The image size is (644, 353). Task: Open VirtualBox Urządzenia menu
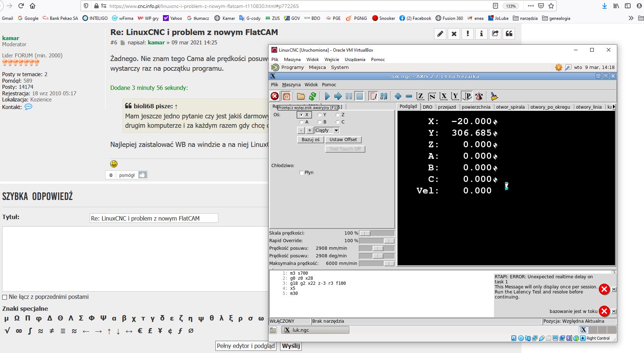[355, 60]
